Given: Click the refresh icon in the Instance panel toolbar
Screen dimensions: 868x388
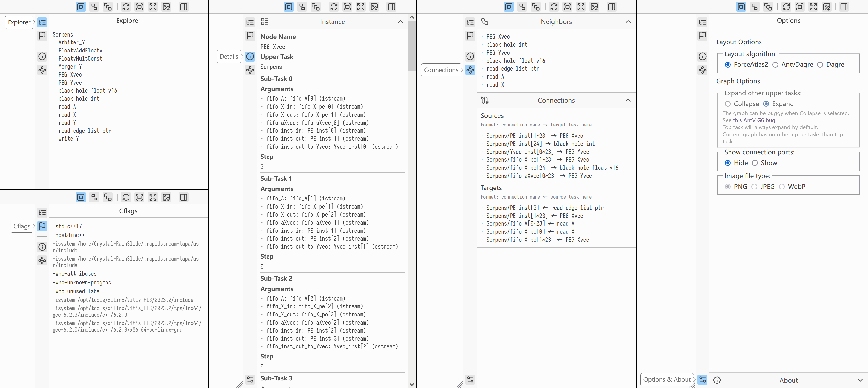Looking at the screenshot, I should pos(334,7).
